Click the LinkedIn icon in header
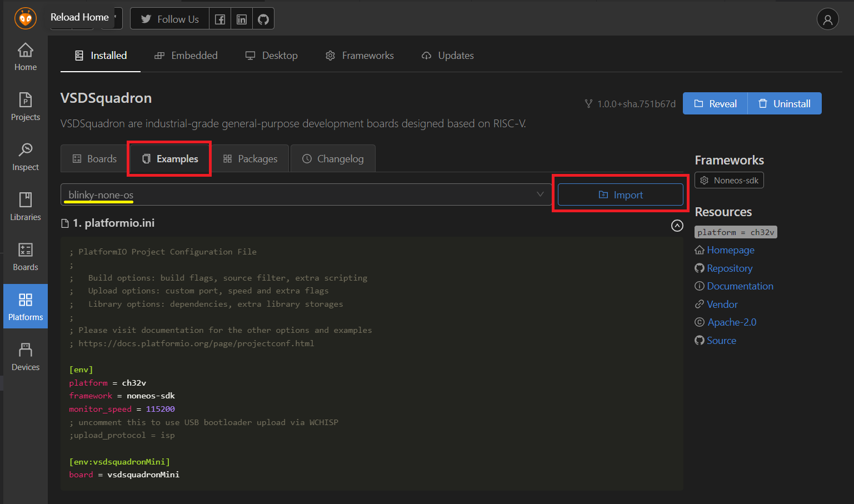The height and width of the screenshot is (504, 854). coord(242,19)
